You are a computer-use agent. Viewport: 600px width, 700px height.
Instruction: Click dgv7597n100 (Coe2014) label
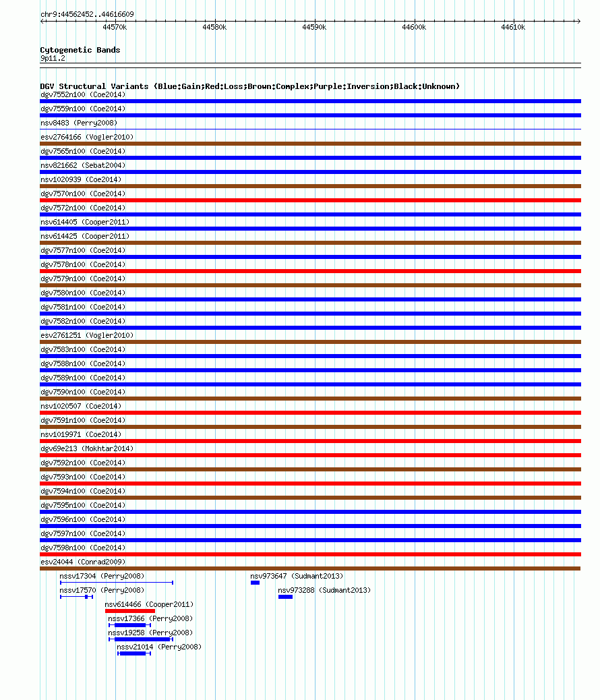pos(83,534)
